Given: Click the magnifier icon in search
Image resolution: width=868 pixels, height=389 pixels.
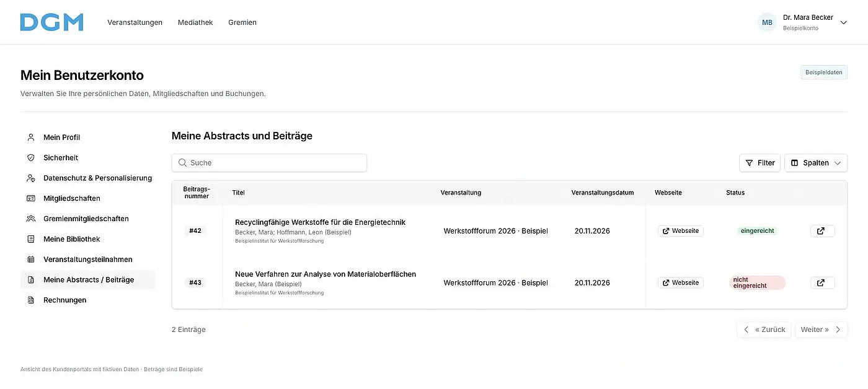Looking at the screenshot, I should (x=182, y=163).
